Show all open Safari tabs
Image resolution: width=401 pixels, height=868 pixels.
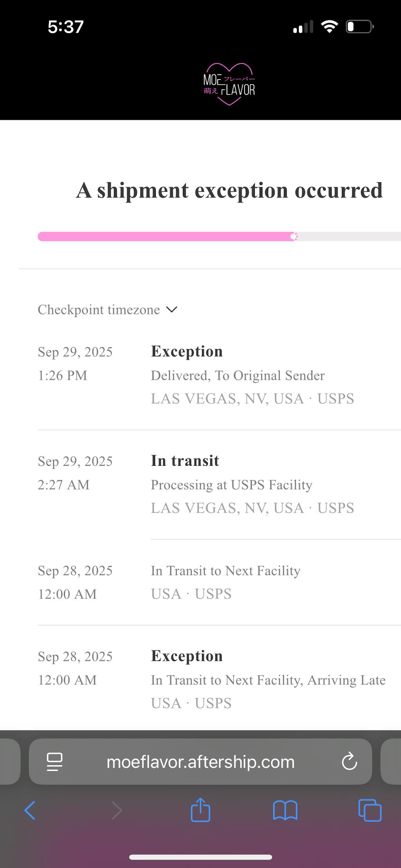click(370, 810)
